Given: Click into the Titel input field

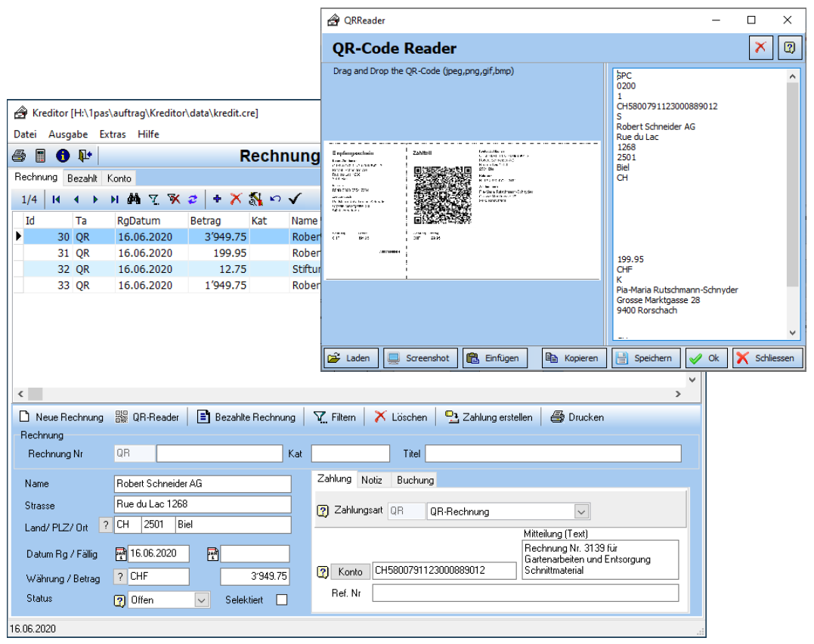Looking at the screenshot, I should (552, 454).
